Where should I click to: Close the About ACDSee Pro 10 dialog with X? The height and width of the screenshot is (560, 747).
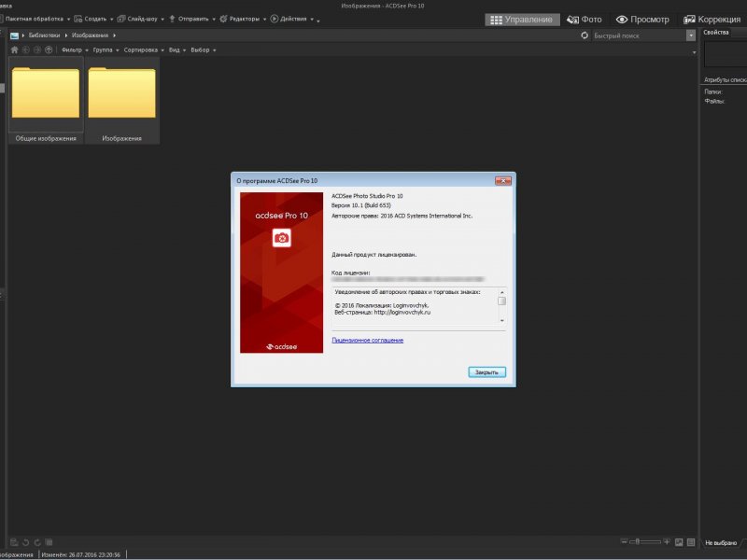pos(503,180)
